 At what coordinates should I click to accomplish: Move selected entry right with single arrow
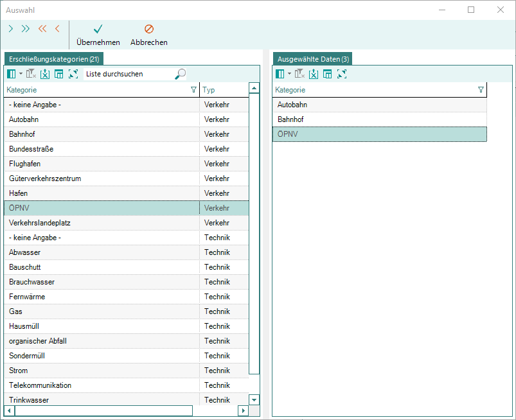[11, 29]
